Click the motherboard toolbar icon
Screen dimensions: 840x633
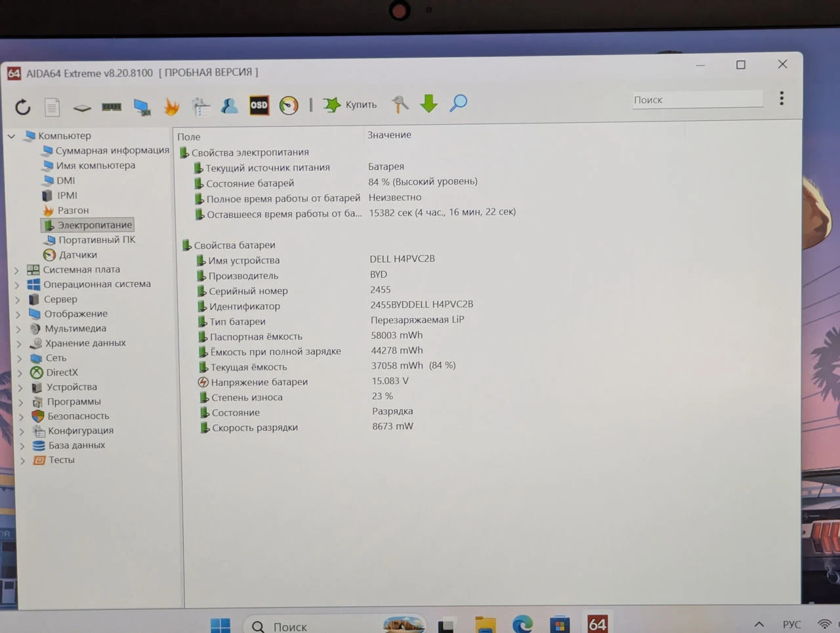click(82, 107)
